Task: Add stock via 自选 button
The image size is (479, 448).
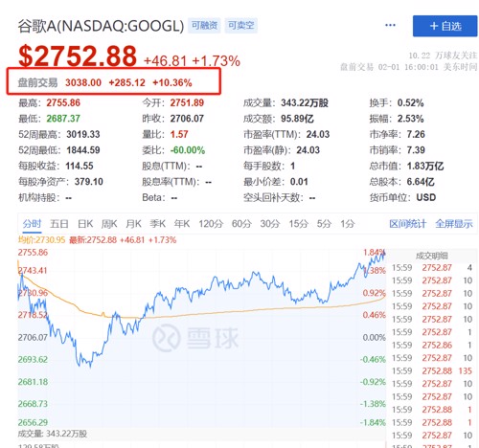Action: 445,26
